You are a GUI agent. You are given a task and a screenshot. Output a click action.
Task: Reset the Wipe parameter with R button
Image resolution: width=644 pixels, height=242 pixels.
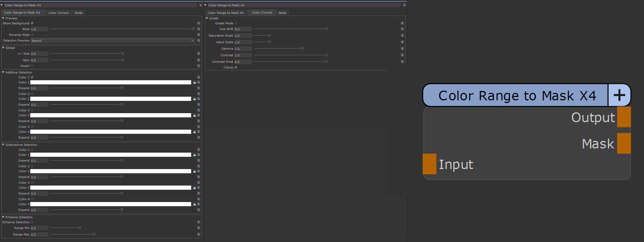pos(198,29)
